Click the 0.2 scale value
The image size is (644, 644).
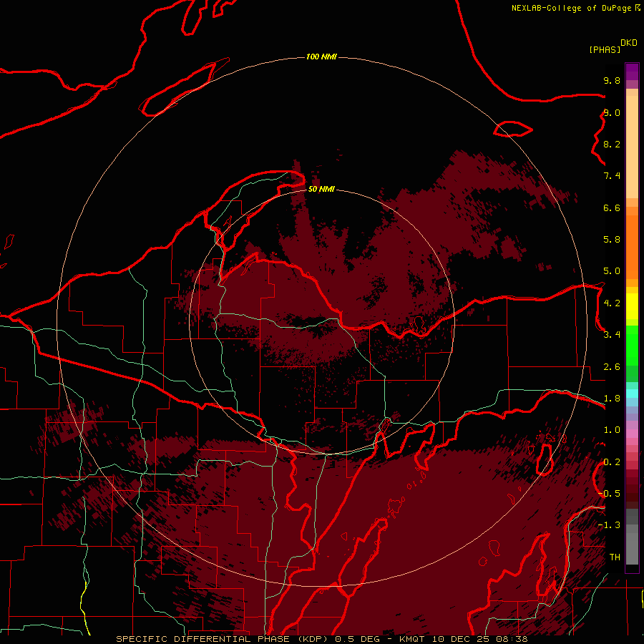[612, 462]
